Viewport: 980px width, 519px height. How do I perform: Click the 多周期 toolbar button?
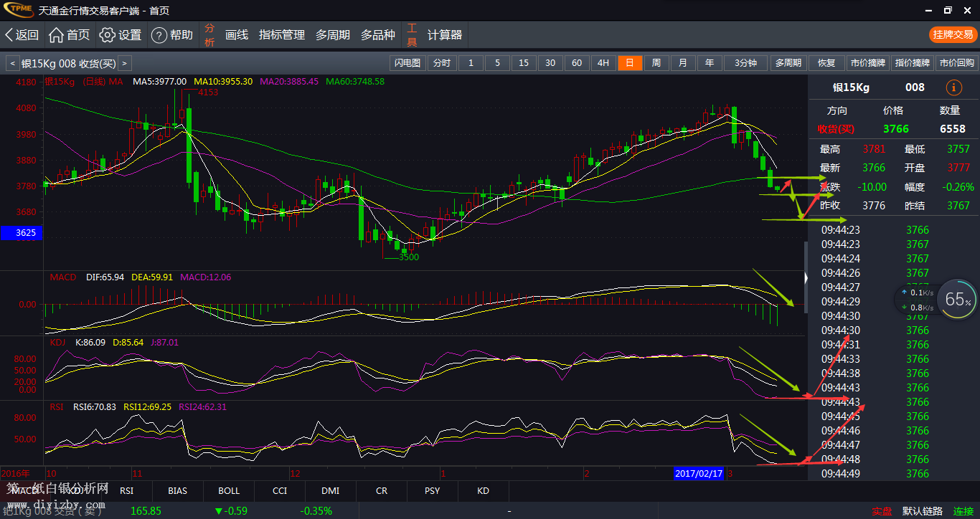click(788, 63)
